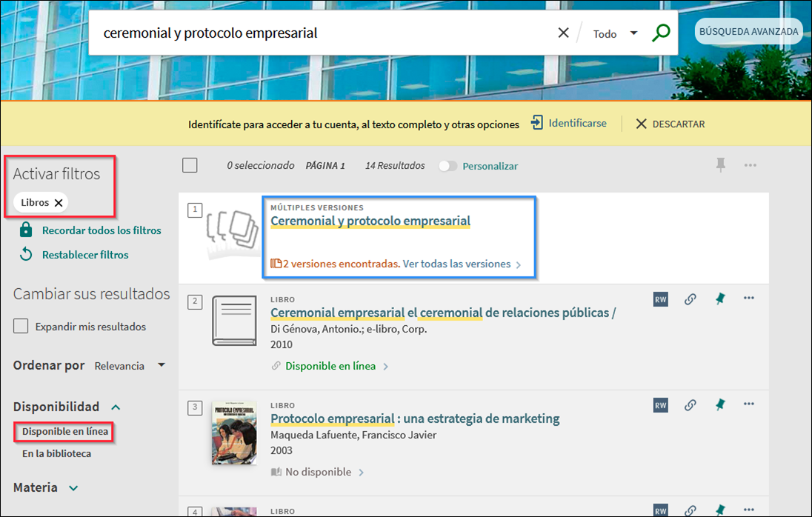The width and height of the screenshot is (812, 517).
Task: Filter by En la biblioteca
Action: coord(56,453)
